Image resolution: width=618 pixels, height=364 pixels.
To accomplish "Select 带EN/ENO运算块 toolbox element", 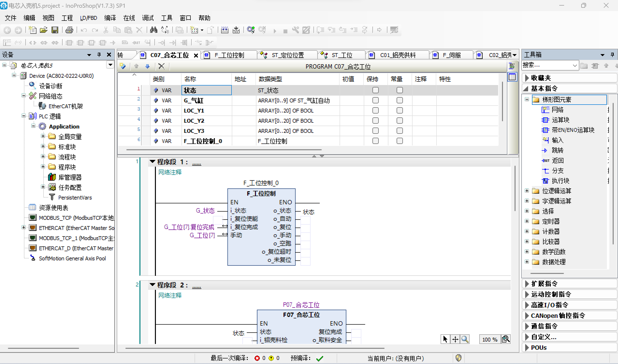I will point(573,130).
